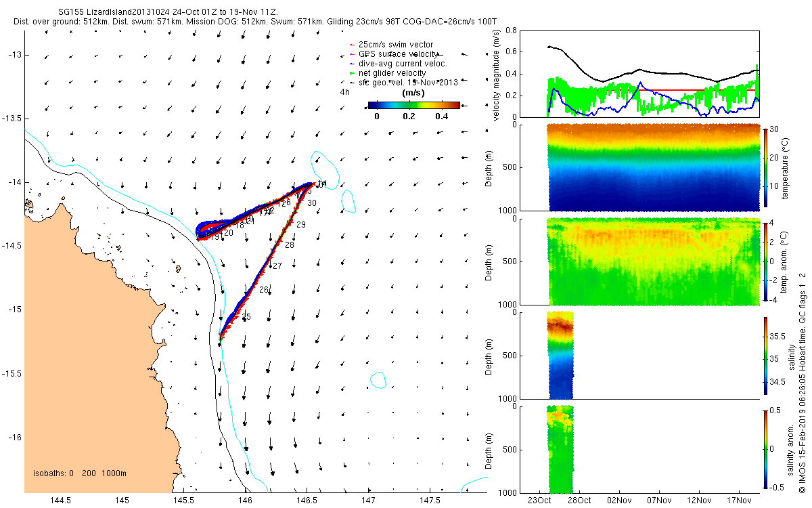
Task: Click the salinity colorbar tick '34.5'
Action: (779, 383)
